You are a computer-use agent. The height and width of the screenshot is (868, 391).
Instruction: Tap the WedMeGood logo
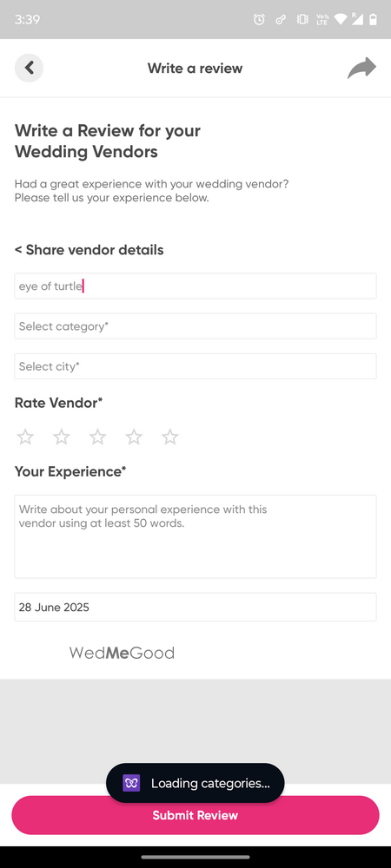point(122,654)
